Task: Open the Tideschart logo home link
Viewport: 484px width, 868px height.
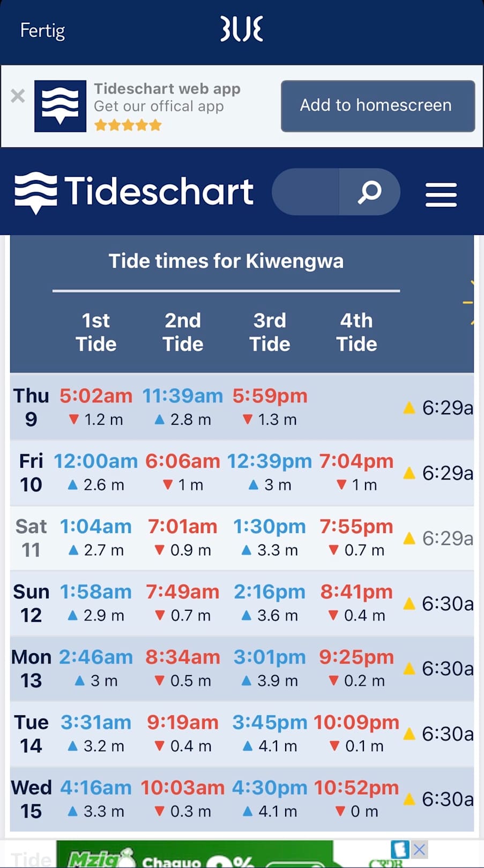Action: point(134,192)
